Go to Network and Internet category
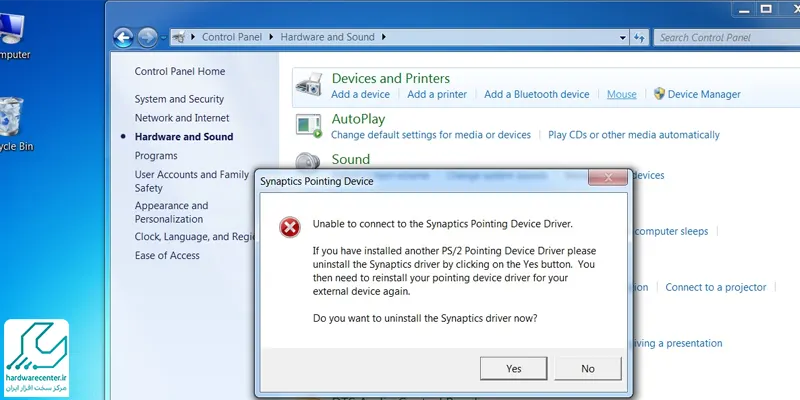 point(182,118)
